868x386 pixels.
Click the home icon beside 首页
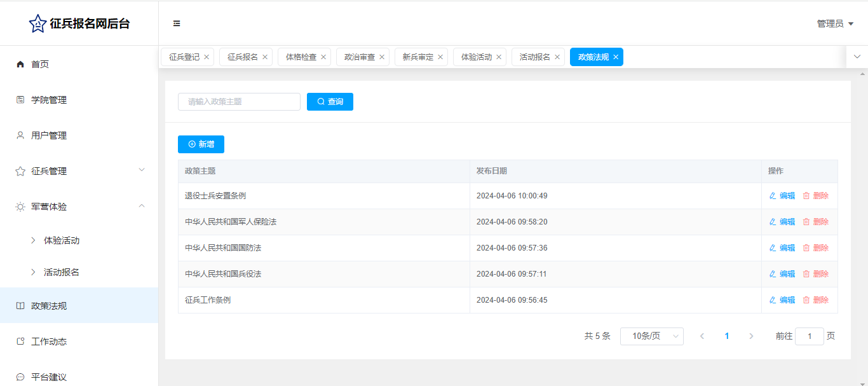click(x=20, y=64)
